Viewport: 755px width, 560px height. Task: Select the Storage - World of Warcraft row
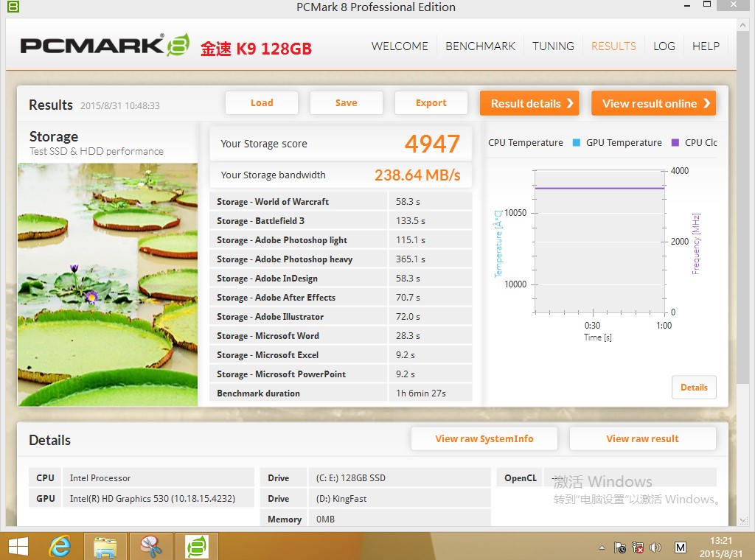click(x=341, y=202)
